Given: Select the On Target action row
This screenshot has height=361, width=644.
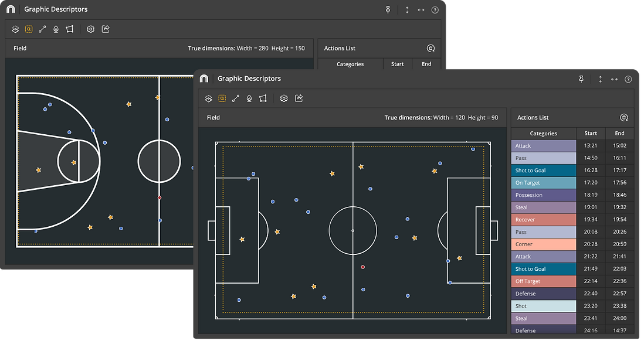Looking at the screenshot, I should click(x=544, y=183).
